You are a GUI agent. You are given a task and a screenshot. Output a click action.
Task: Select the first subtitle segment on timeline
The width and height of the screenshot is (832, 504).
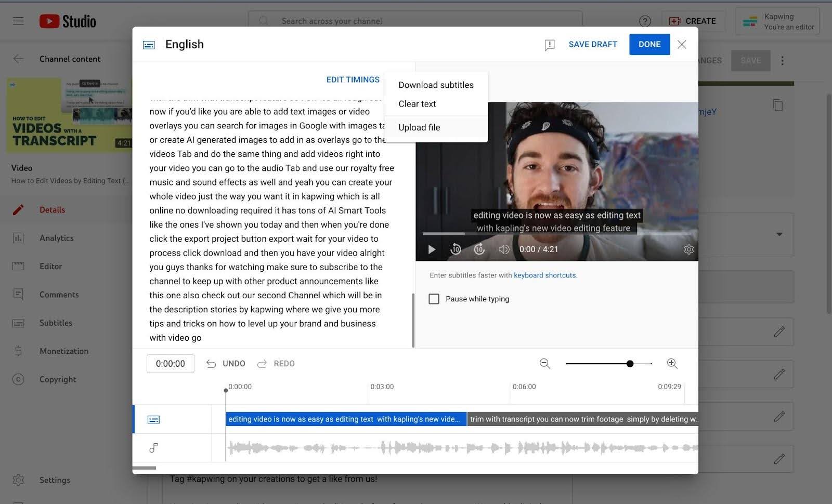point(346,419)
